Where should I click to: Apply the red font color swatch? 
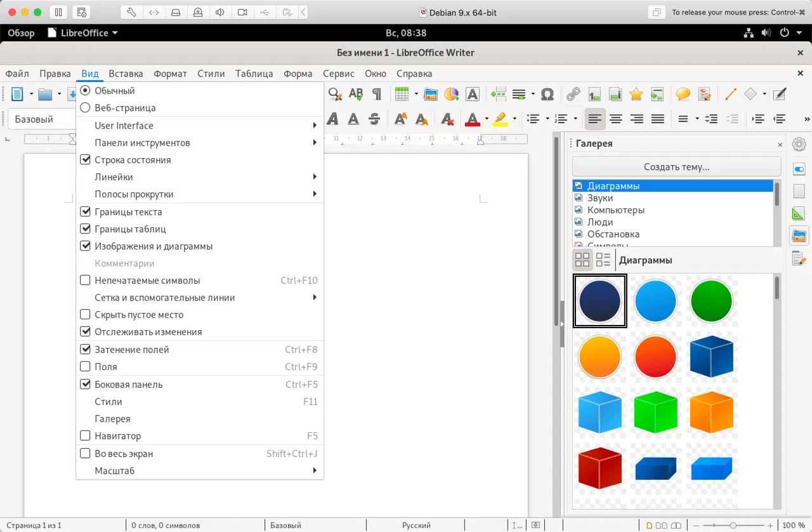pos(473,119)
